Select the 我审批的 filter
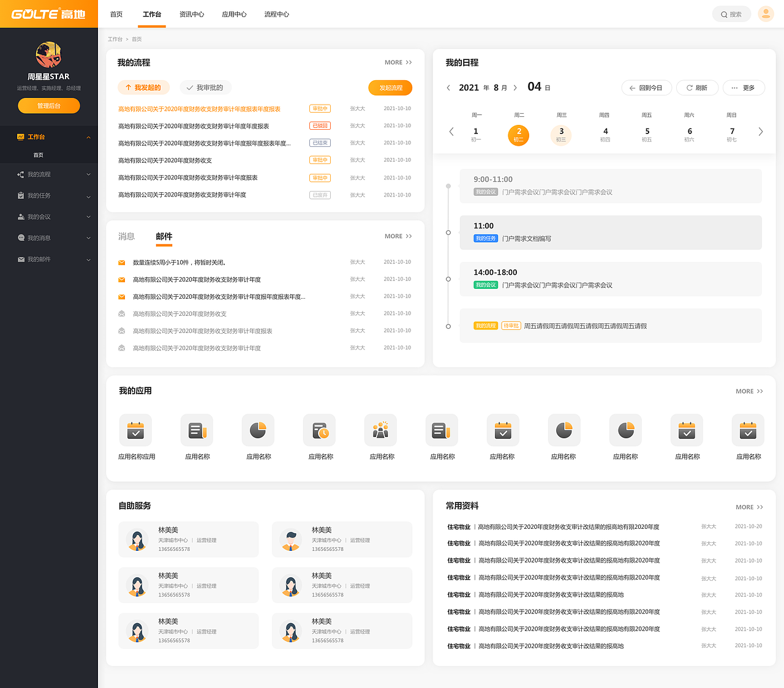Image resolution: width=784 pixels, height=688 pixels. click(205, 88)
